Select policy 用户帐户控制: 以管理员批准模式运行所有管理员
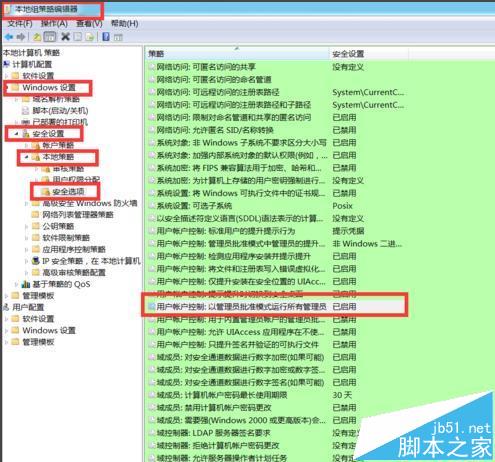495x462 pixels. click(x=241, y=307)
